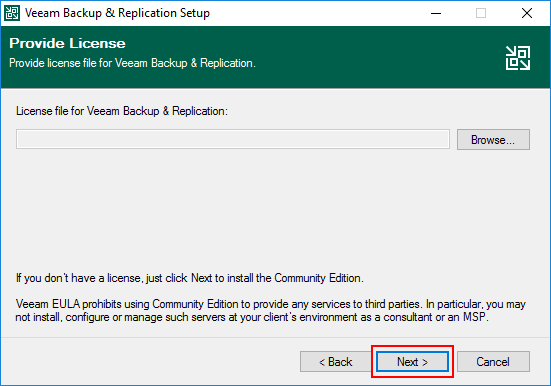Click the 'License file for Veeam' label

coord(122,111)
